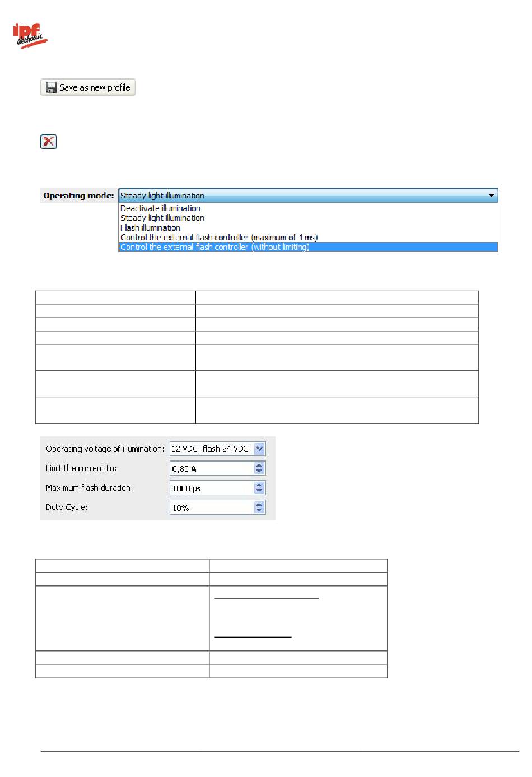This screenshot has width=532, height=777.
Task: Choose Flash illumination option
Action: pos(308,227)
